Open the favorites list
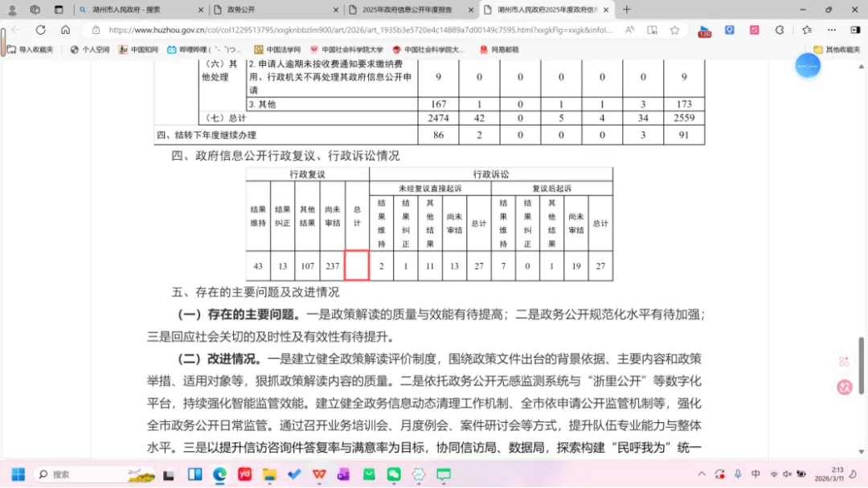This screenshot has height=488, width=868. (807, 30)
